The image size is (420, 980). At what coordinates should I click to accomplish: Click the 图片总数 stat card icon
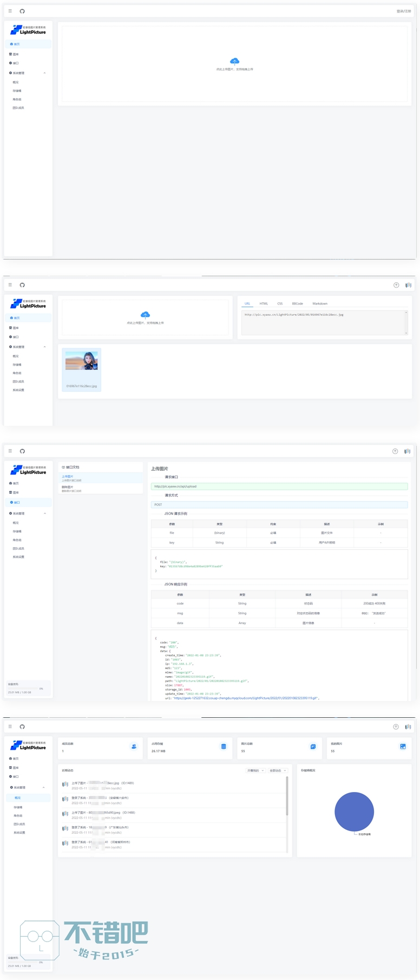(313, 747)
